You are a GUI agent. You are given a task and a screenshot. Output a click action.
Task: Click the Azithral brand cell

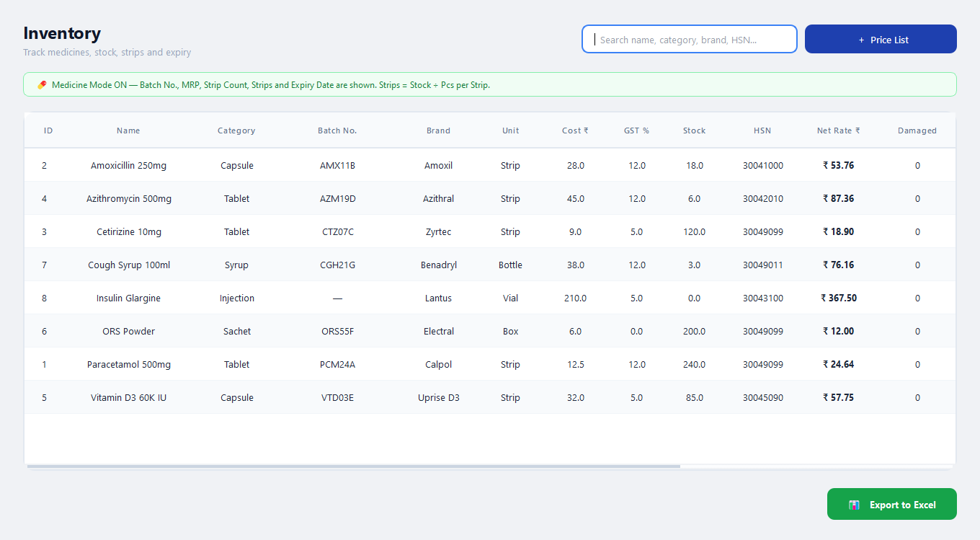[x=438, y=198]
